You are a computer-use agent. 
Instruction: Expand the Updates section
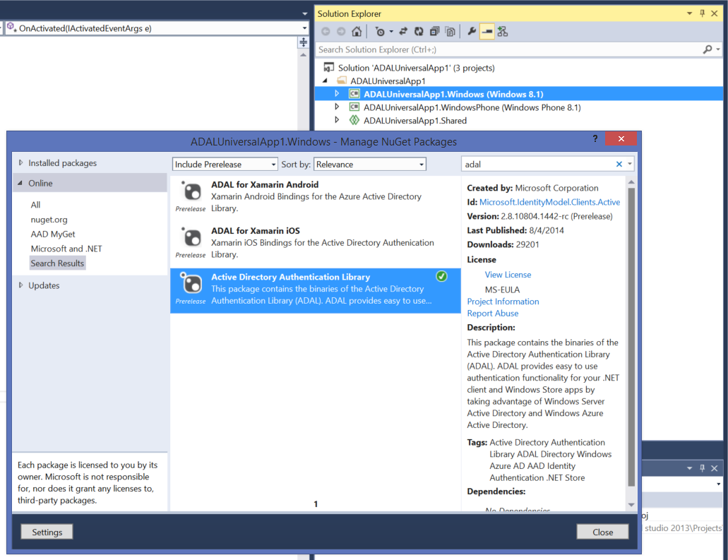click(x=20, y=285)
